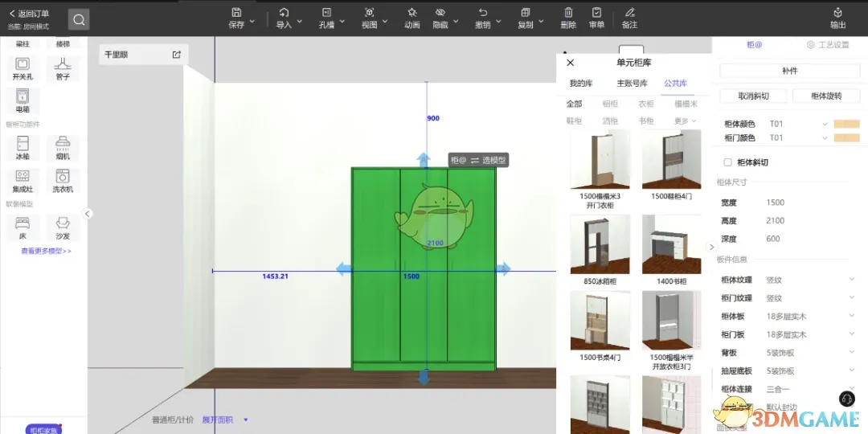
Task: Open the 柜体板 18多层实木 dropdown
Action: [x=811, y=316]
